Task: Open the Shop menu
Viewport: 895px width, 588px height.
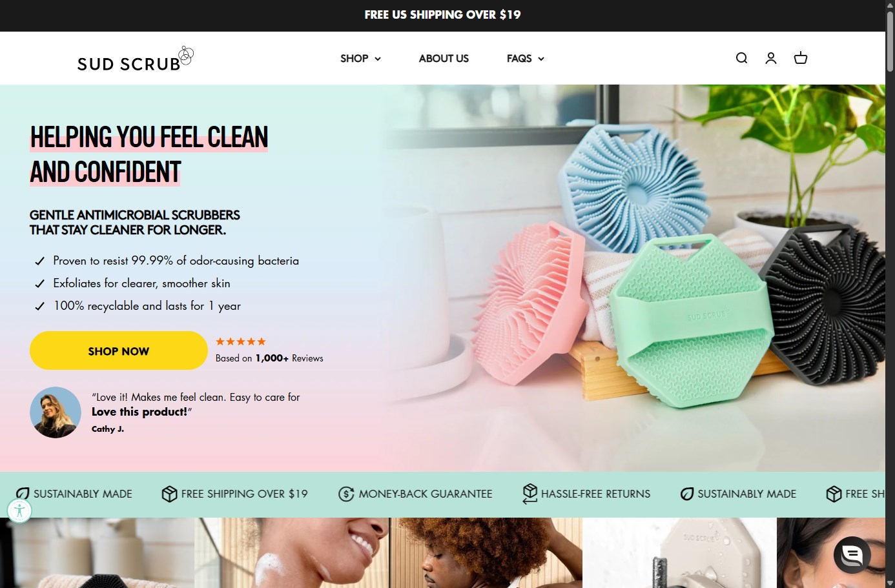Action: (x=355, y=58)
